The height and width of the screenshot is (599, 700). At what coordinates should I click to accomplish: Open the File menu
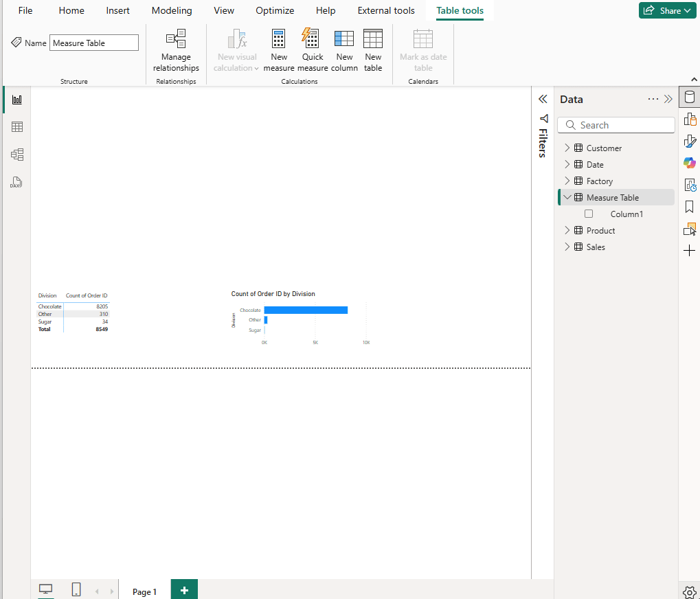pos(25,11)
